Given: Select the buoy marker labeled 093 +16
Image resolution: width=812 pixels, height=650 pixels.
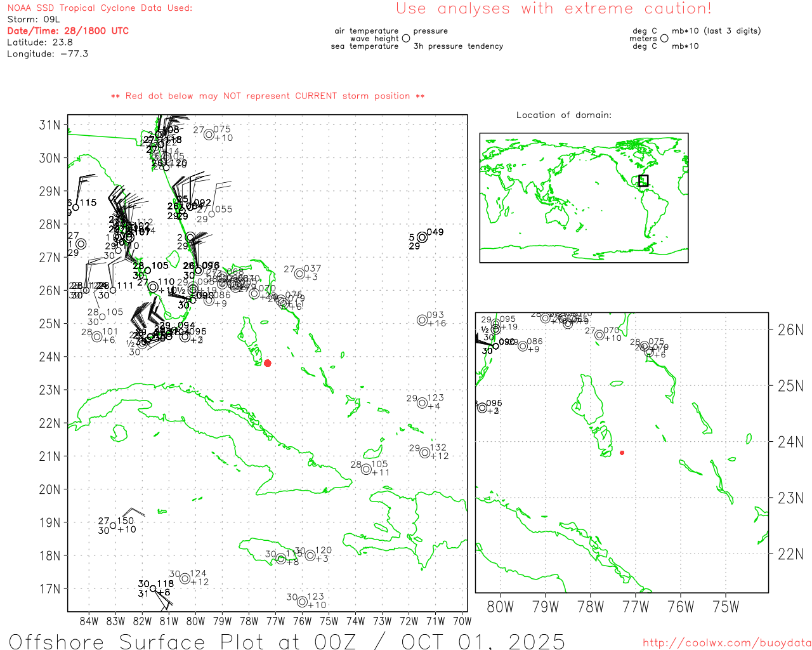Looking at the screenshot, I should [x=422, y=320].
